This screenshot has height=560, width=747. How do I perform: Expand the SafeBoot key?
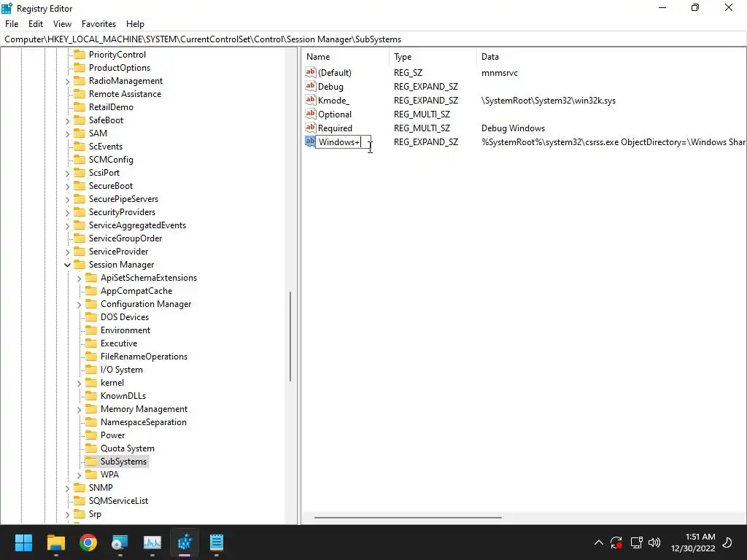pos(68,121)
